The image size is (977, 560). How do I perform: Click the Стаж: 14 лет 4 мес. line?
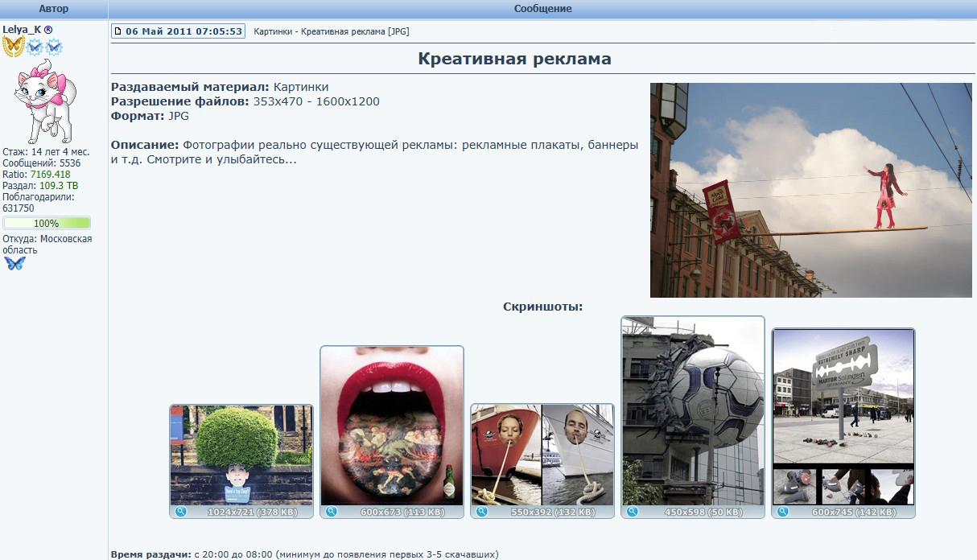click(x=46, y=152)
